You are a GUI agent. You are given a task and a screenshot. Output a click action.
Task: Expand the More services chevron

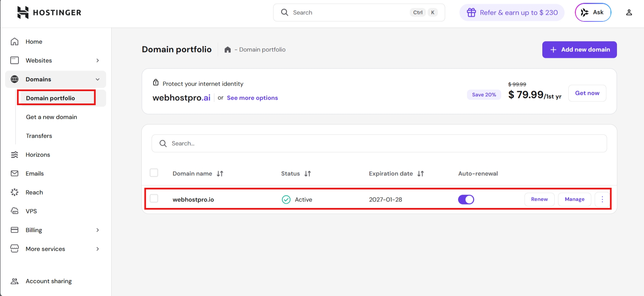98,249
